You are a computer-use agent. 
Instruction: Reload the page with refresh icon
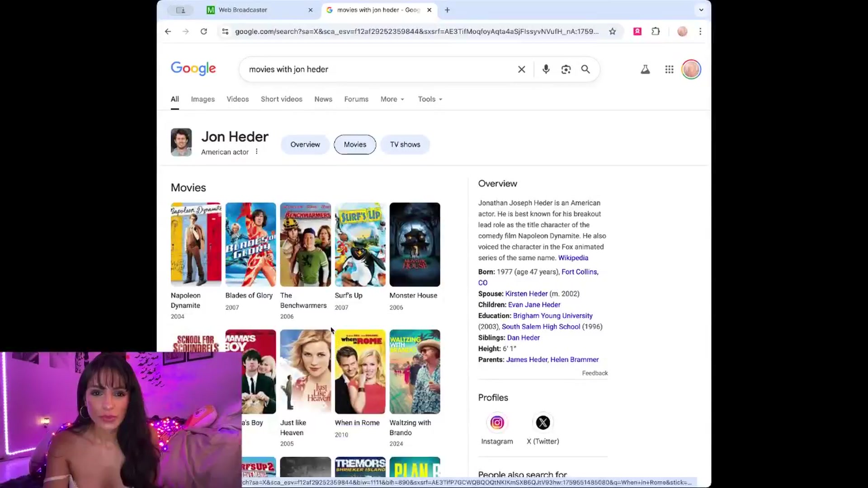[204, 31]
